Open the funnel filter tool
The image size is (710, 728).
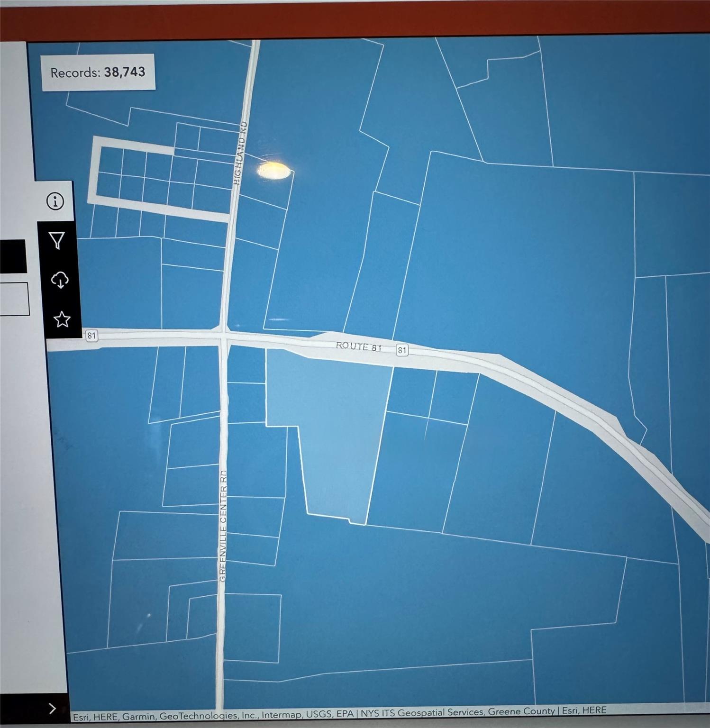pyautogui.click(x=57, y=240)
